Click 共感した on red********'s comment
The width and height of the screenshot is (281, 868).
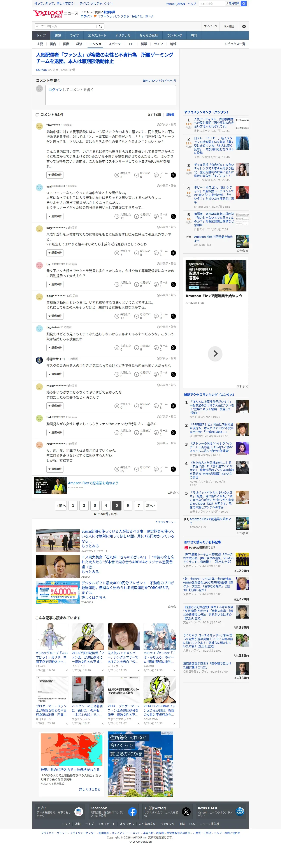coord(123,469)
